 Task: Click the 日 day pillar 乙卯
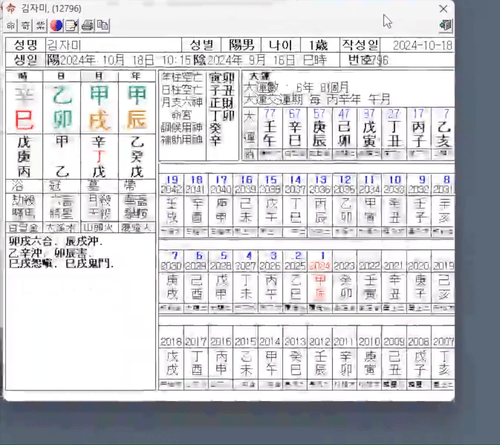click(x=62, y=107)
